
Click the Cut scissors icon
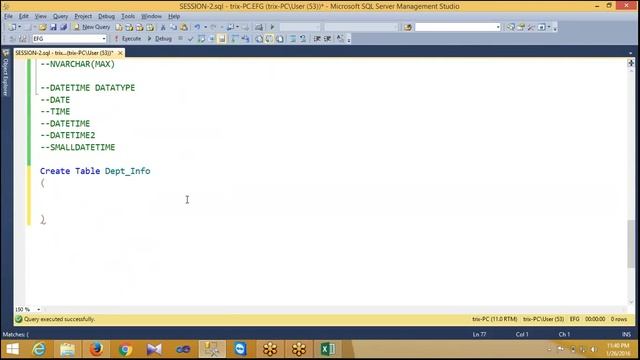163,27
